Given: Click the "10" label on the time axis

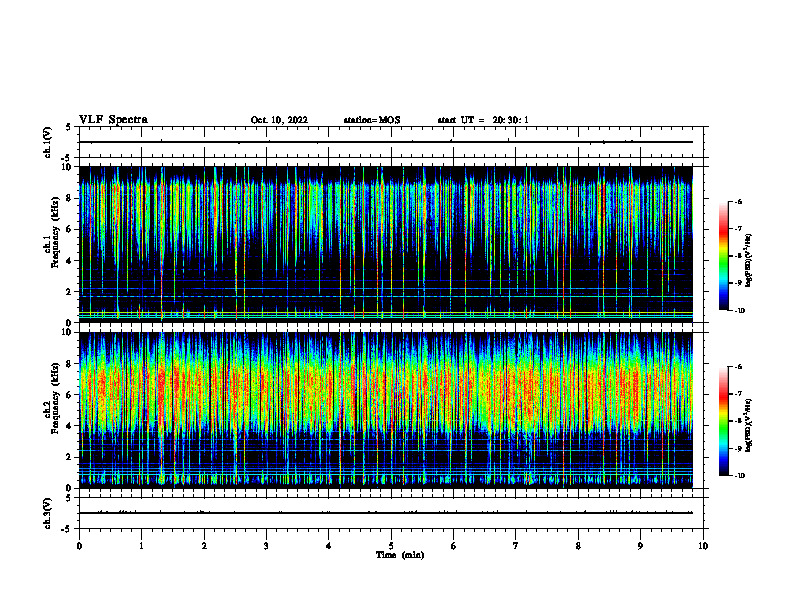Looking at the screenshot, I should [x=703, y=546].
